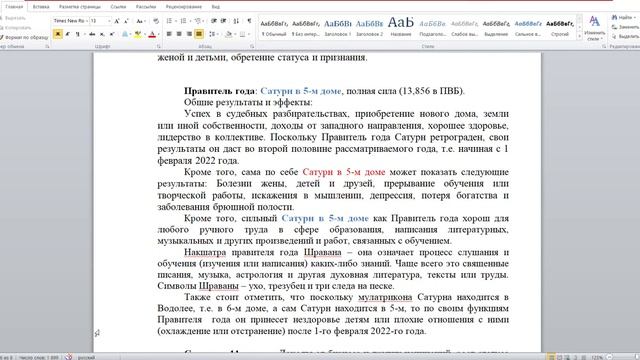Switch to the Вставка tab
This screenshot has width=640, height=360.
[41, 7]
